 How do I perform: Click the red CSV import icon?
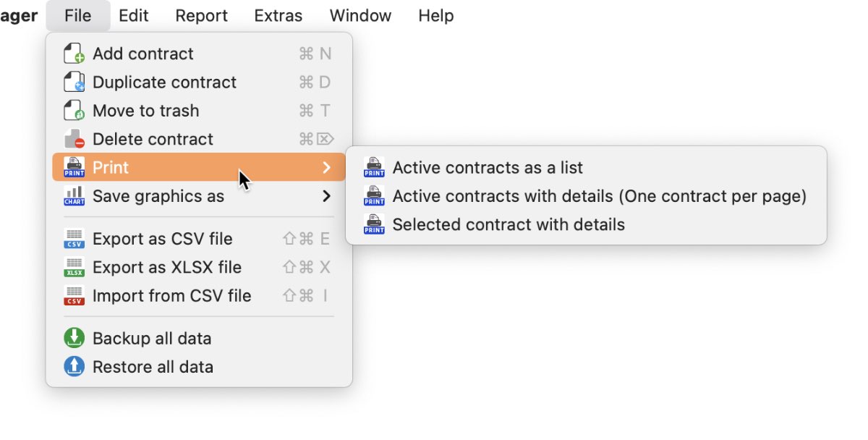(x=75, y=296)
